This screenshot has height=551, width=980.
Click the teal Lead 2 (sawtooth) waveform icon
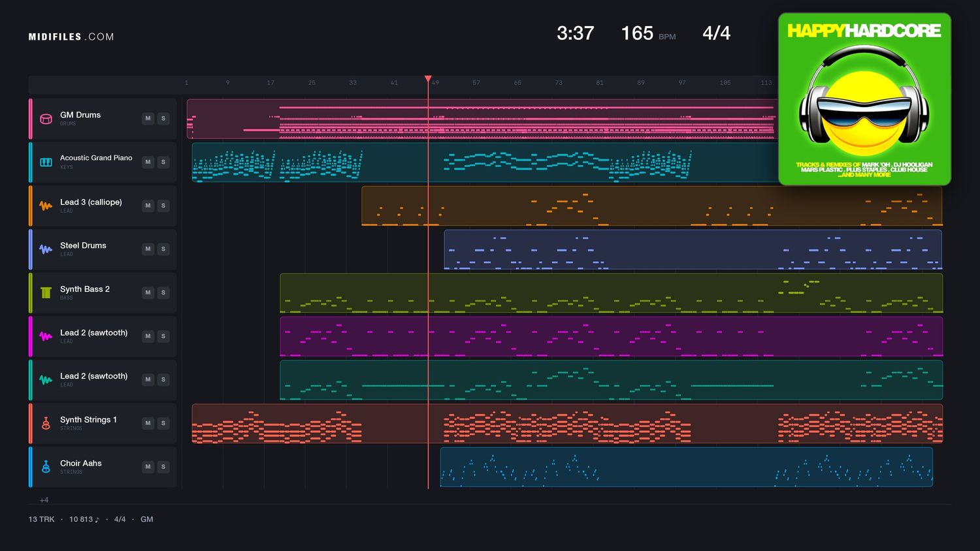click(x=46, y=380)
